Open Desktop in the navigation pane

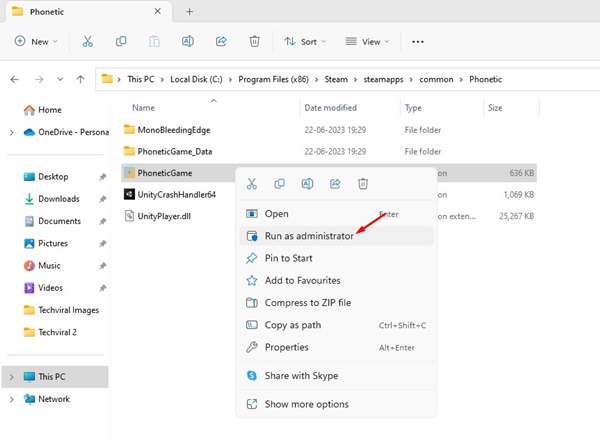click(53, 177)
